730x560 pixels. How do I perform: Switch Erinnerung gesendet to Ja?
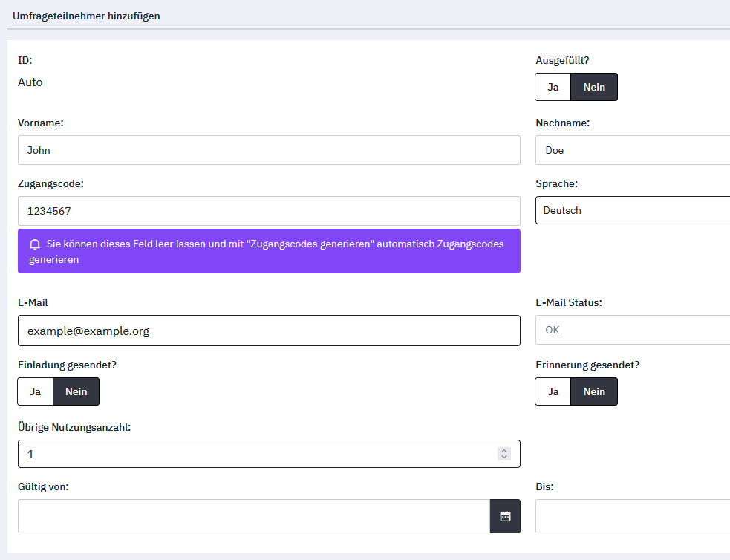point(553,391)
